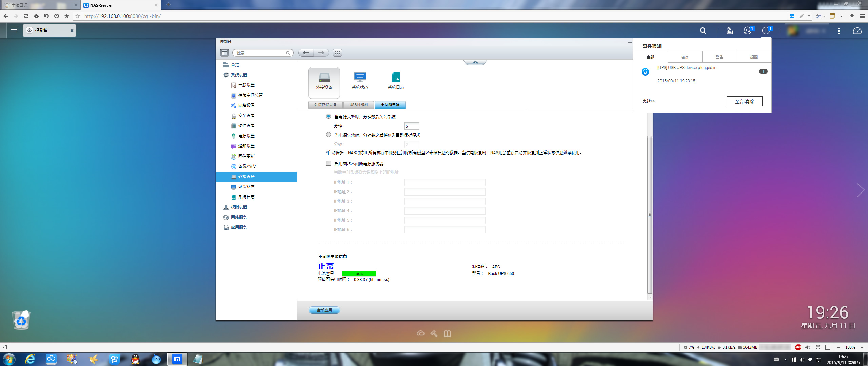Click UPS device plugged in notification
Image resolution: width=868 pixels, height=366 pixels.
[702, 74]
